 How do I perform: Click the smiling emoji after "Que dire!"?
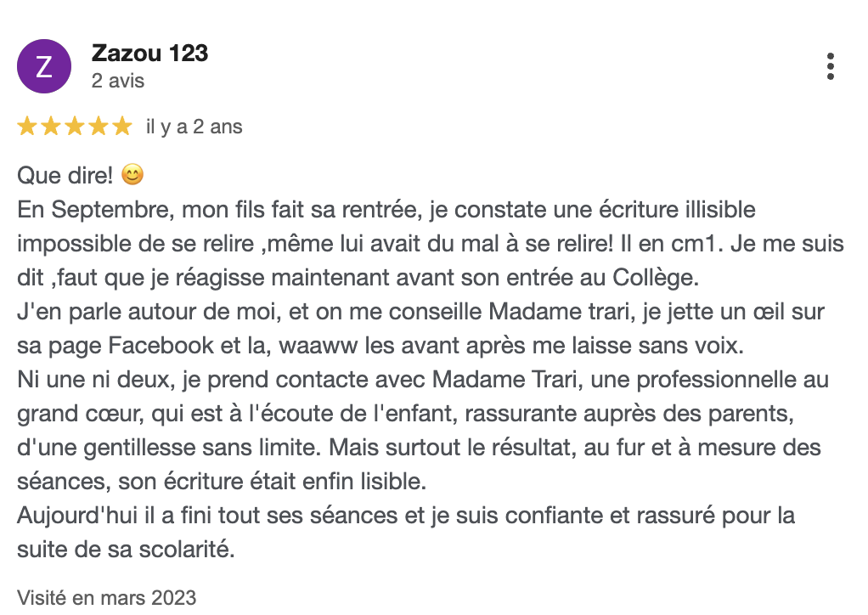coord(132,176)
